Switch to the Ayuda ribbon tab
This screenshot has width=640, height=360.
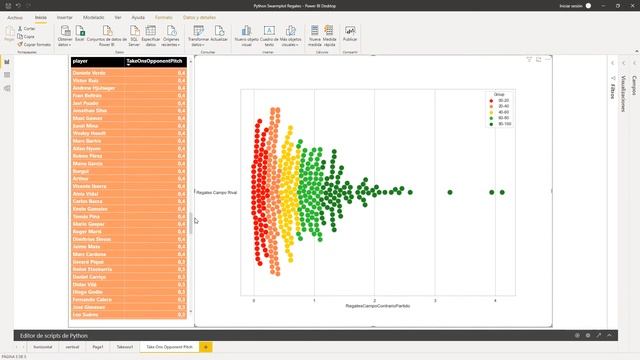point(138,18)
